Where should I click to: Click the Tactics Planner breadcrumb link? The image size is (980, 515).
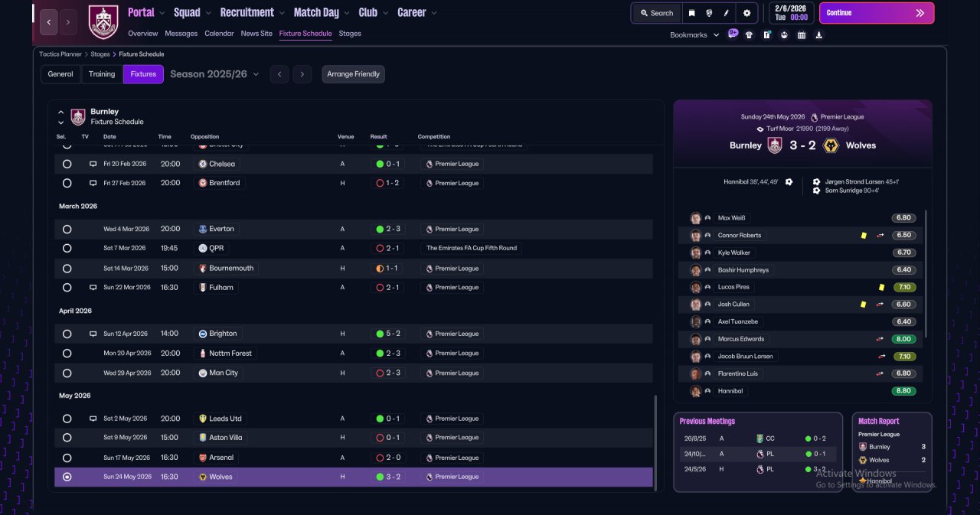(60, 54)
